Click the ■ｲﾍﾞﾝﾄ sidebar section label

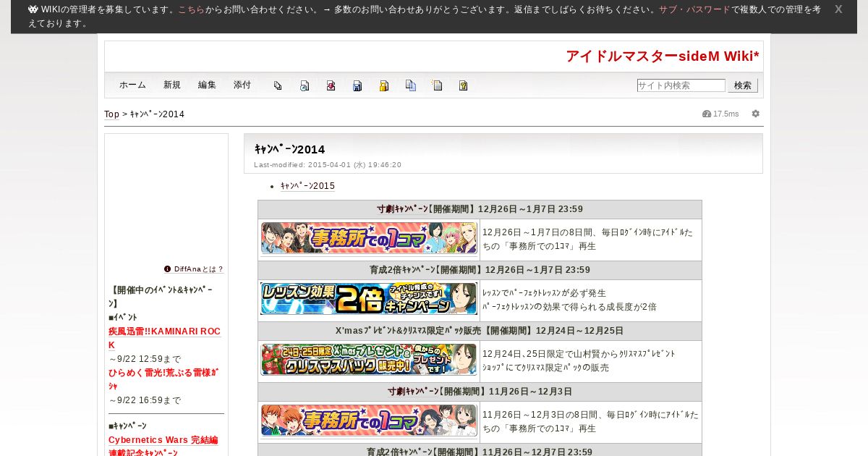(x=123, y=317)
